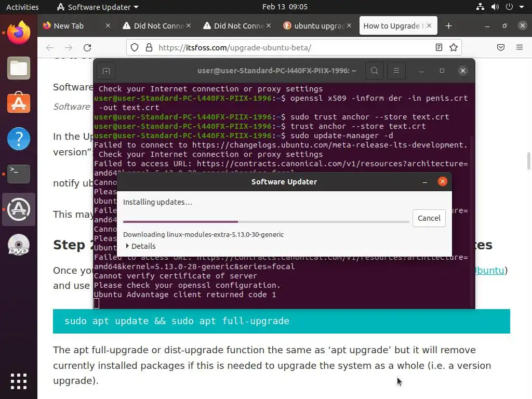Click the power icon in top bar
The width and height of the screenshot is (532, 399).
[x=509, y=7]
